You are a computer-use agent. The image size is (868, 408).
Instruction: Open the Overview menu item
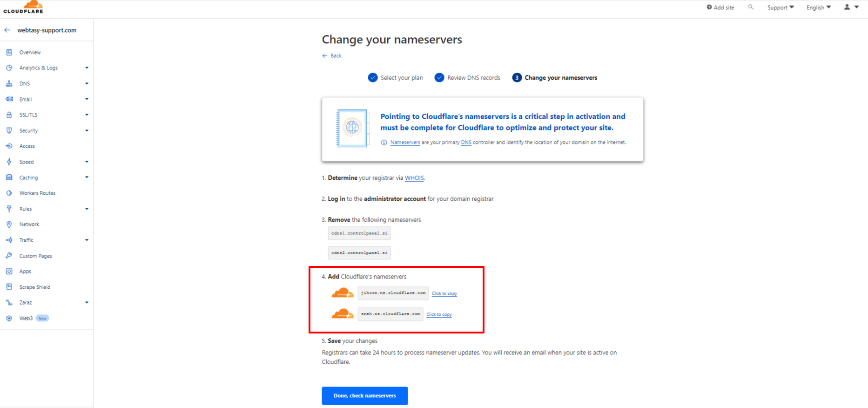(30, 53)
